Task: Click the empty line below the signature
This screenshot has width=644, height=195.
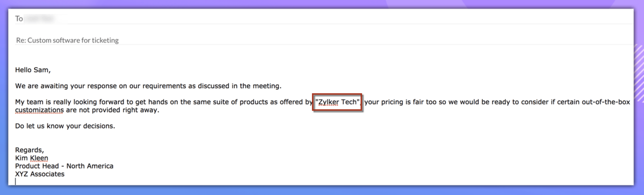Action: point(75,181)
